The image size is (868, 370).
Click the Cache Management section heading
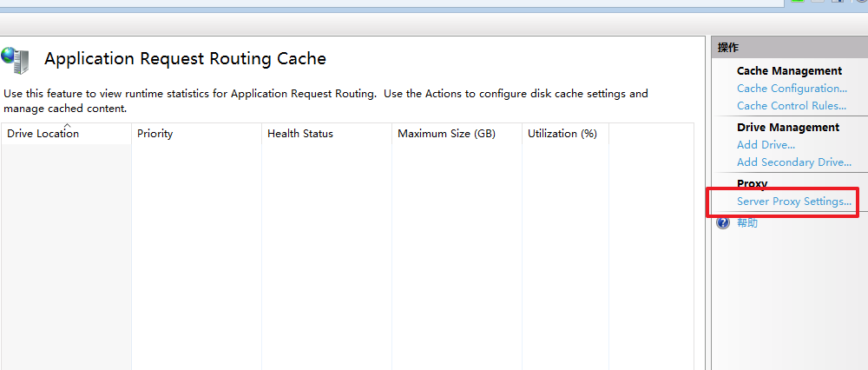click(789, 71)
